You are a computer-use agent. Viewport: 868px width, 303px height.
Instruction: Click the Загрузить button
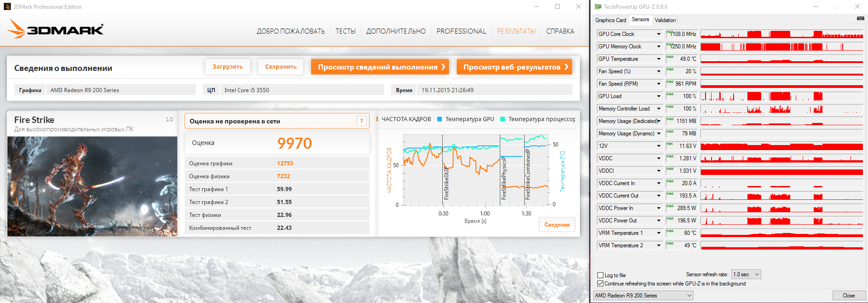click(x=227, y=67)
